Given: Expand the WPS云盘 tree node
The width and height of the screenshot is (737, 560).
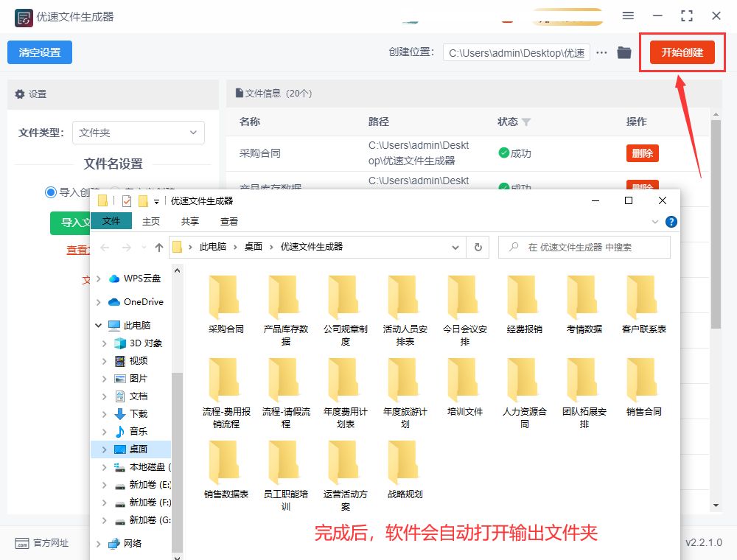Looking at the screenshot, I should coord(98,279).
